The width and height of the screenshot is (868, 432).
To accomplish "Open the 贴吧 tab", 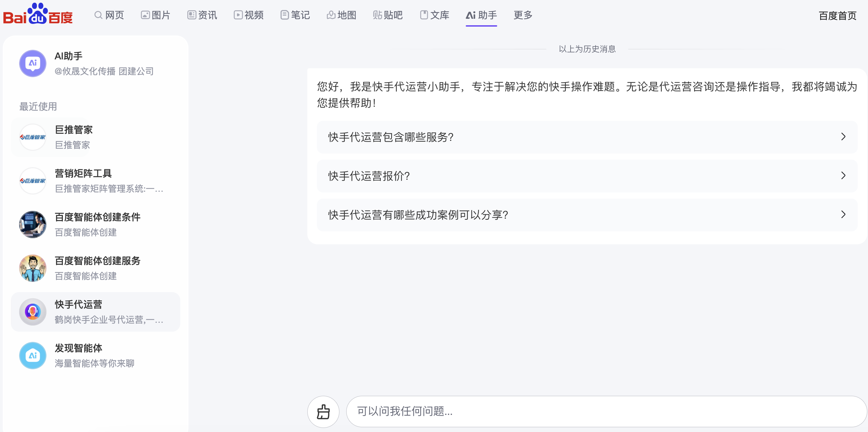I will point(388,15).
